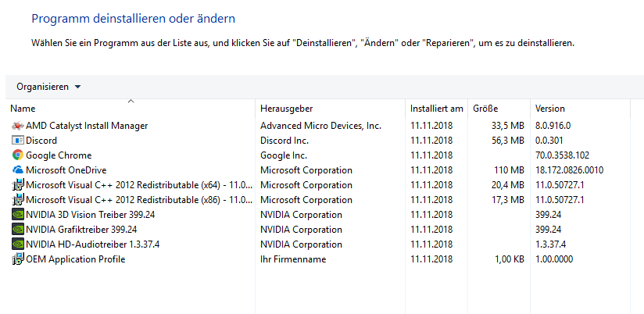Image resolution: width=644 pixels, height=314 pixels.
Task: Sort list by Herausgeber column header
Action: click(286, 109)
